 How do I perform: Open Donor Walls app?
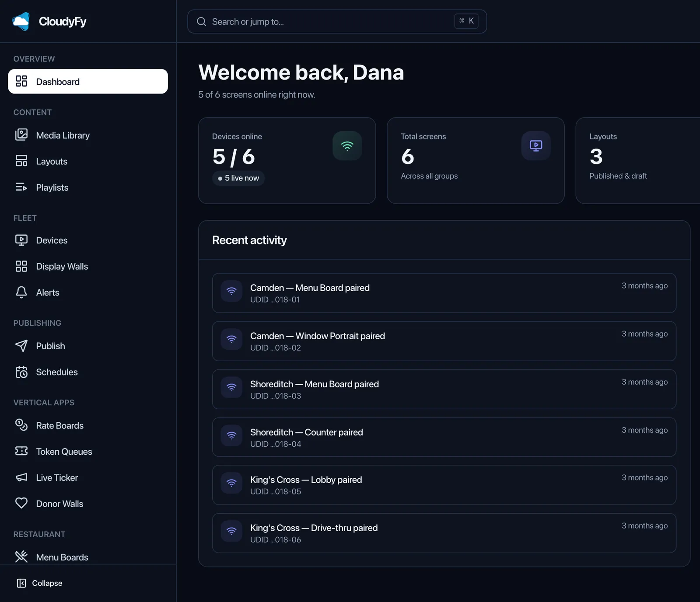pos(88,504)
